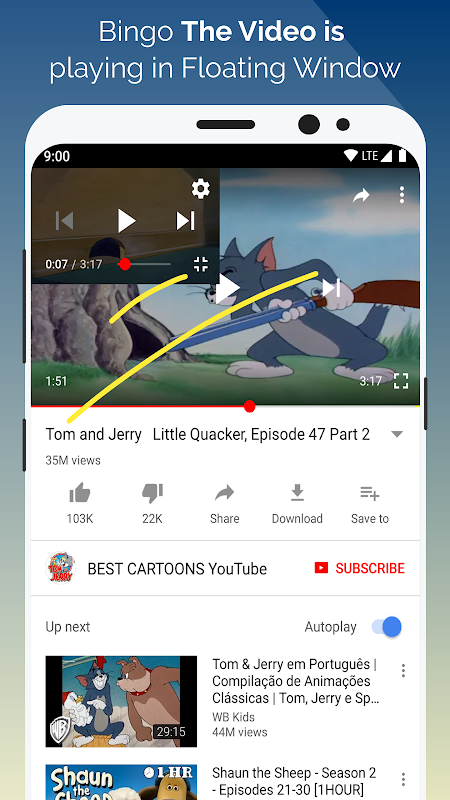Open options for Tom & Jerry em Português

pos(403,670)
